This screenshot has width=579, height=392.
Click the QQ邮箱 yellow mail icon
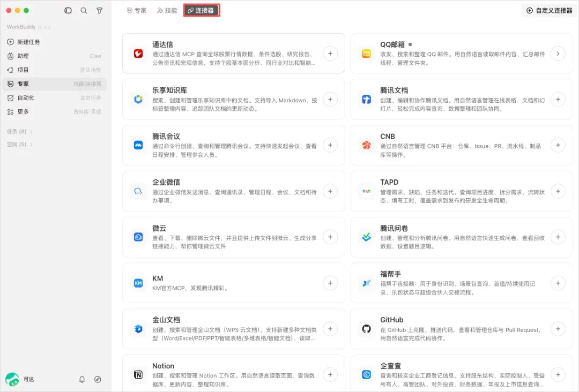pos(366,54)
